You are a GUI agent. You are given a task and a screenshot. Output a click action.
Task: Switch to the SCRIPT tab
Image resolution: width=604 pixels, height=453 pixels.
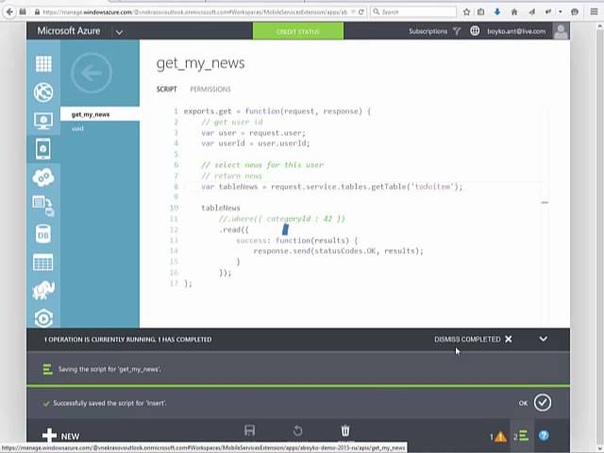[166, 89]
